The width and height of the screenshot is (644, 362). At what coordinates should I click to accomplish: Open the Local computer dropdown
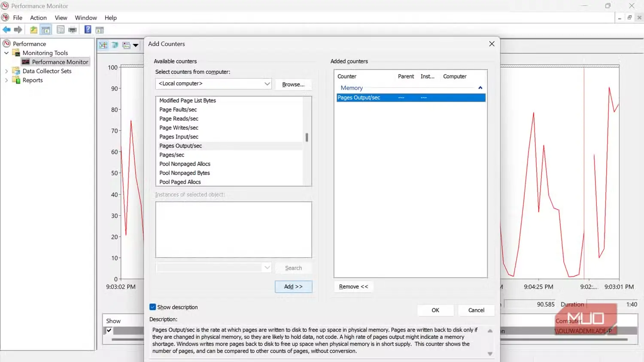pos(213,84)
